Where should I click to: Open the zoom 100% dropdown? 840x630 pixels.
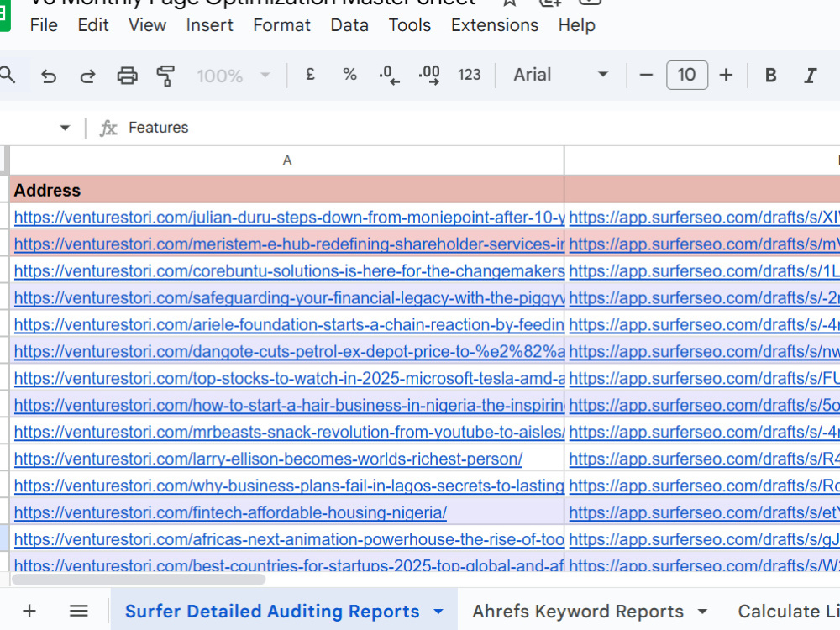[x=233, y=76]
